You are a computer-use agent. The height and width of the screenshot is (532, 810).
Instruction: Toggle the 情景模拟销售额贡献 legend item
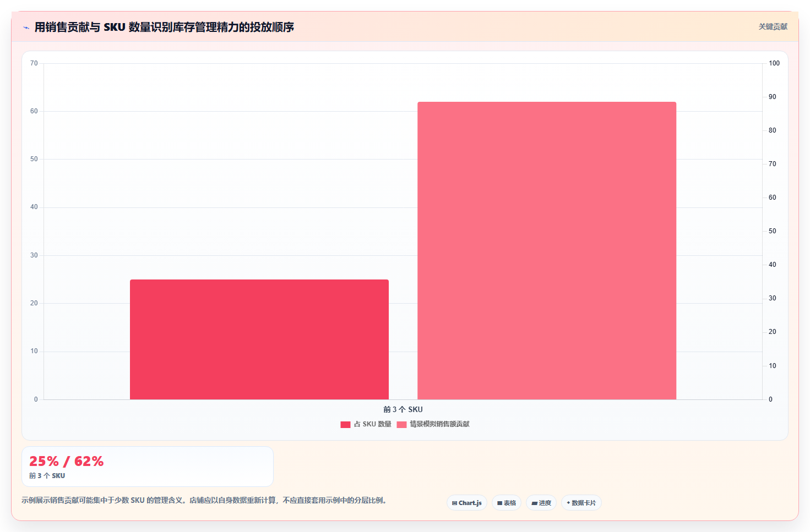point(433,424)
